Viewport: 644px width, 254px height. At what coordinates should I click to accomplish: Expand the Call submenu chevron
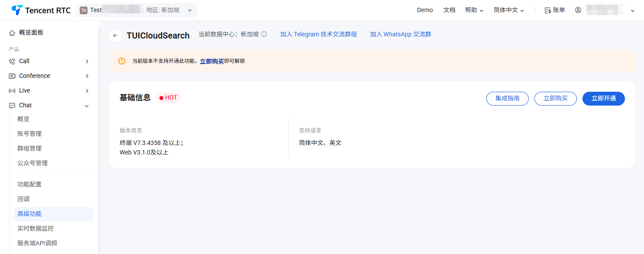(x=87, y=61)
